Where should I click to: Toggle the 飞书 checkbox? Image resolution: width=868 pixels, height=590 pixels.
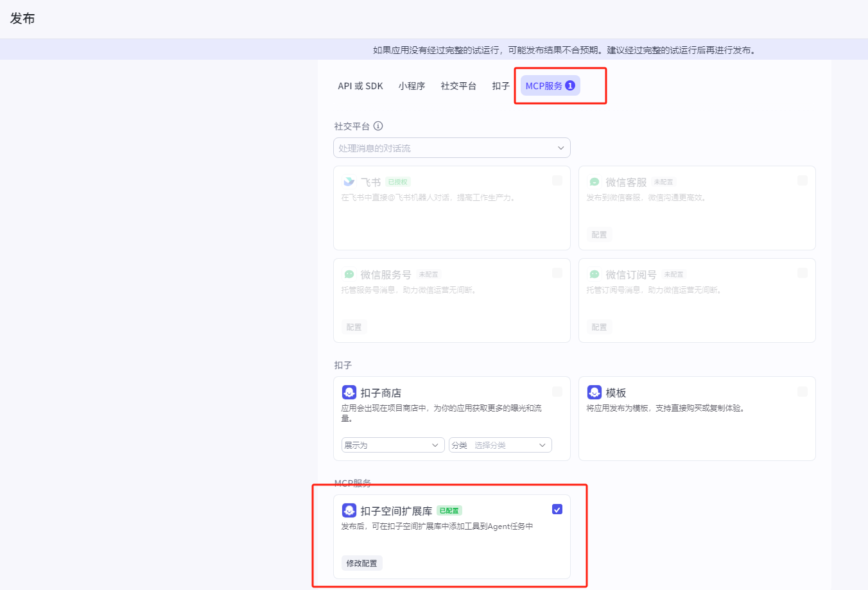coord(557,181)
